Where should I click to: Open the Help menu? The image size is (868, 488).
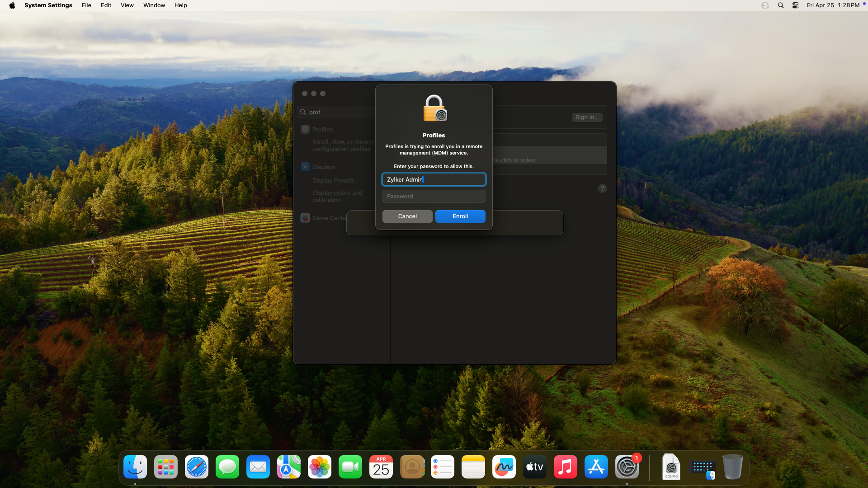180,5
